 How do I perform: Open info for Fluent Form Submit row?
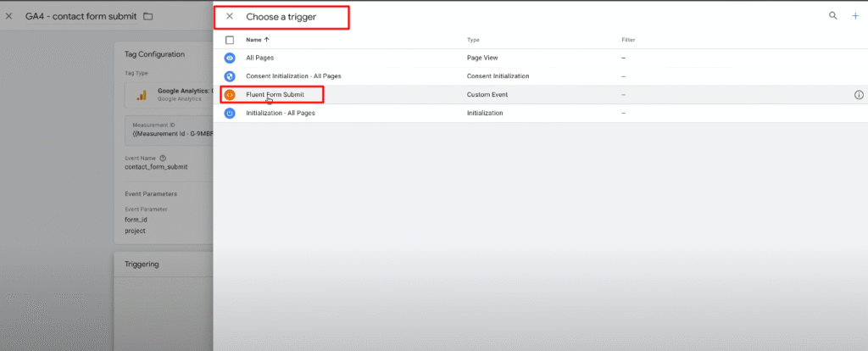pyautogui.click(x=858, y=95)
